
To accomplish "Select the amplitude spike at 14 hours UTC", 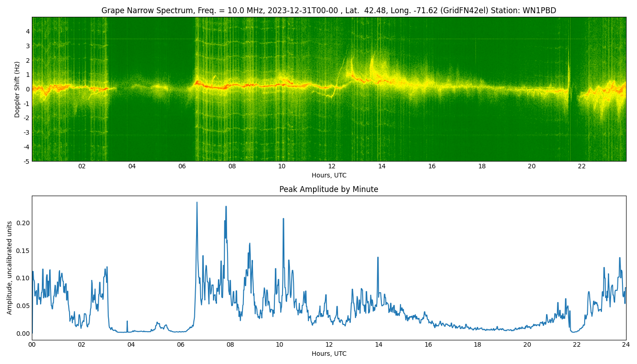I will [378, 258].
